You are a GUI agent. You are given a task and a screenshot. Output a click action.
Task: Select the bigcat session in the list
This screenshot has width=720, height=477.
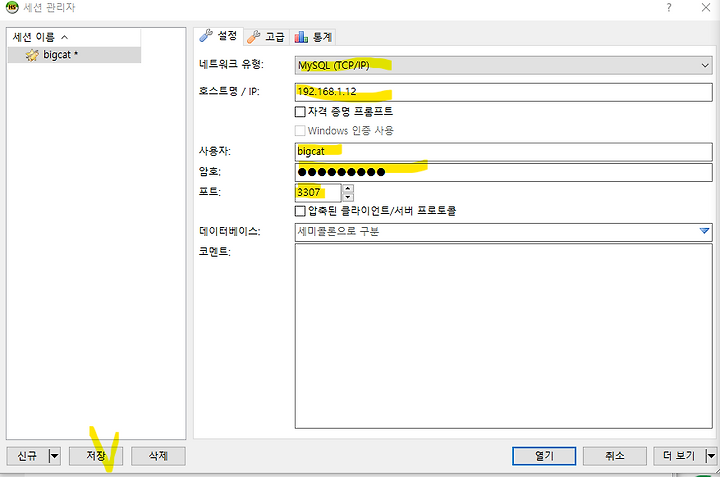(x=74, y=55)
